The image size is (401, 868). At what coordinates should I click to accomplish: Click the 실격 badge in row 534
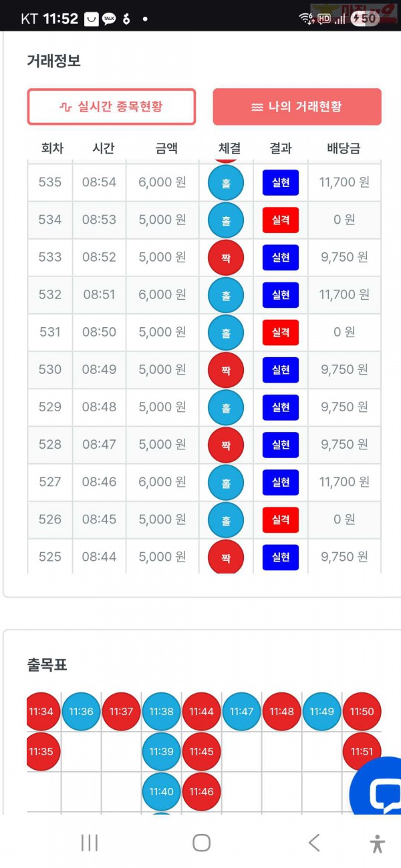(x=281, y=220)
